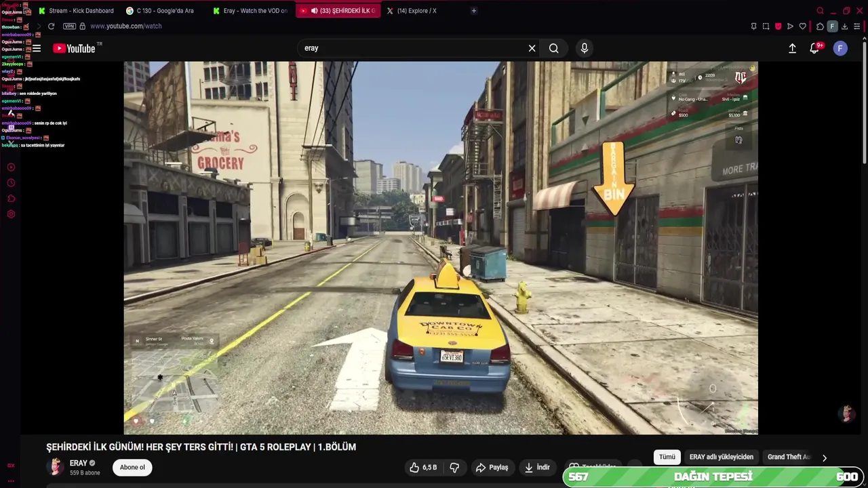Open the YouTube account avatar F

click(x=840, y=48)
